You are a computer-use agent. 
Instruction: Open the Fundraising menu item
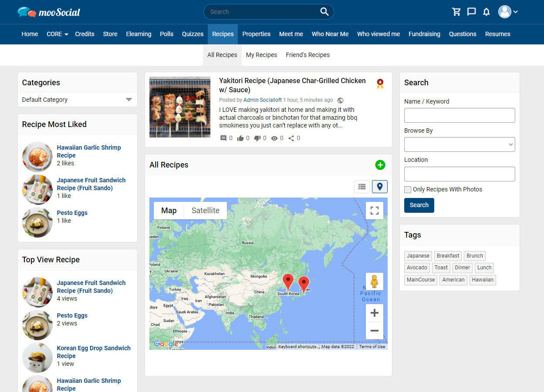coord(424,34)
